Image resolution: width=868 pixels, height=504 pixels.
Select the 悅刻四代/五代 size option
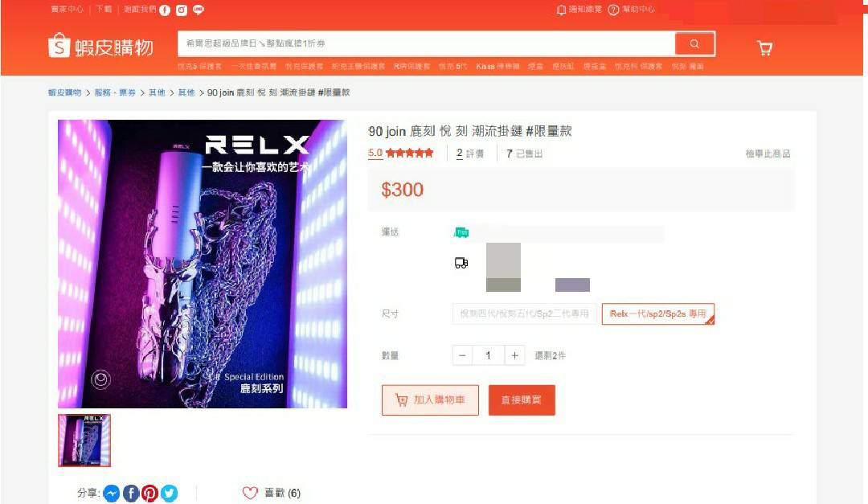pos(524,313)
